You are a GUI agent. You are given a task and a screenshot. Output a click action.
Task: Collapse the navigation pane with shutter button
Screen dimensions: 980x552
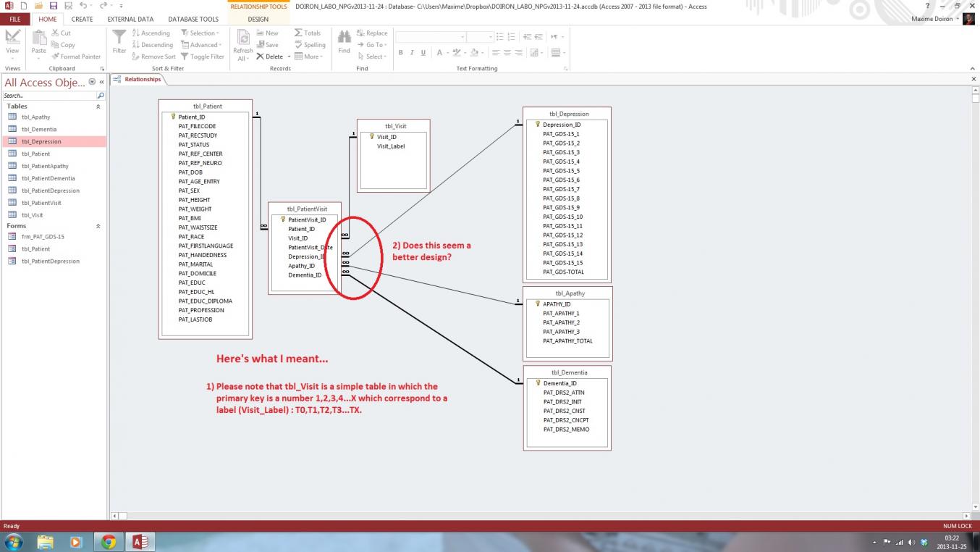101,83
